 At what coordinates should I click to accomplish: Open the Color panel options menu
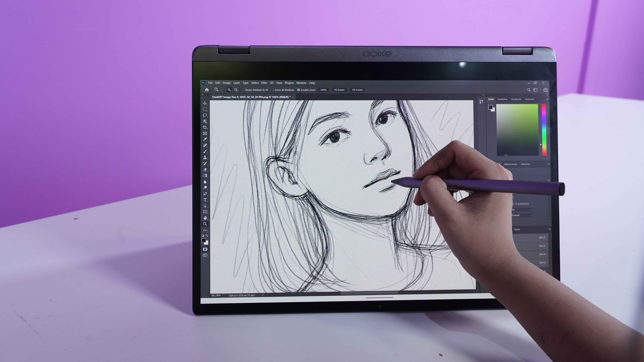pos(547,99)
